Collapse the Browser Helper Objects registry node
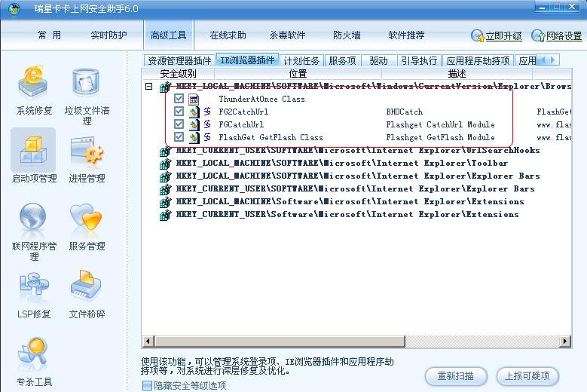The image size is (587, 392). (149, 87)
